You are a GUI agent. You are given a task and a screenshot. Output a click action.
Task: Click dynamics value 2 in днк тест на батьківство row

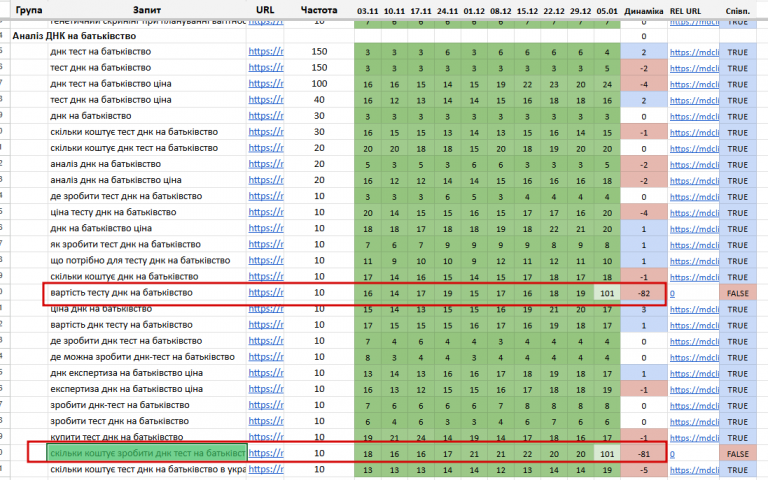point(644,52)
